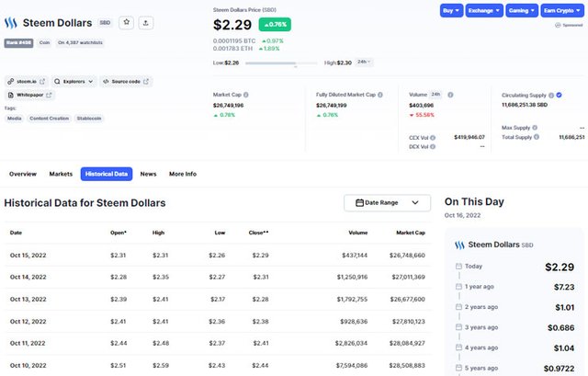
Task: Open Fully Diluted Market Cap info icon
Action: coord(380,95)
